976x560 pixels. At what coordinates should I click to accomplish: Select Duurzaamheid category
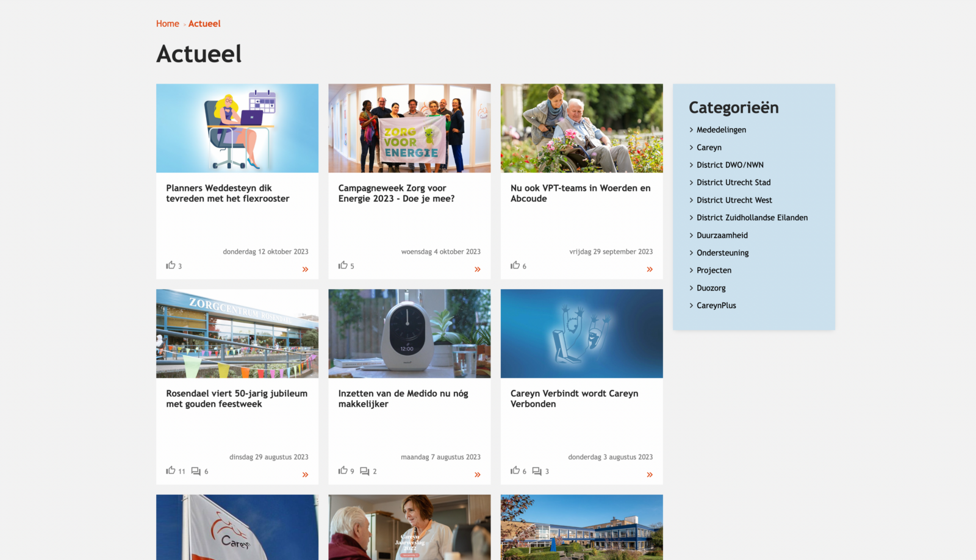click(x=722, y=235)
